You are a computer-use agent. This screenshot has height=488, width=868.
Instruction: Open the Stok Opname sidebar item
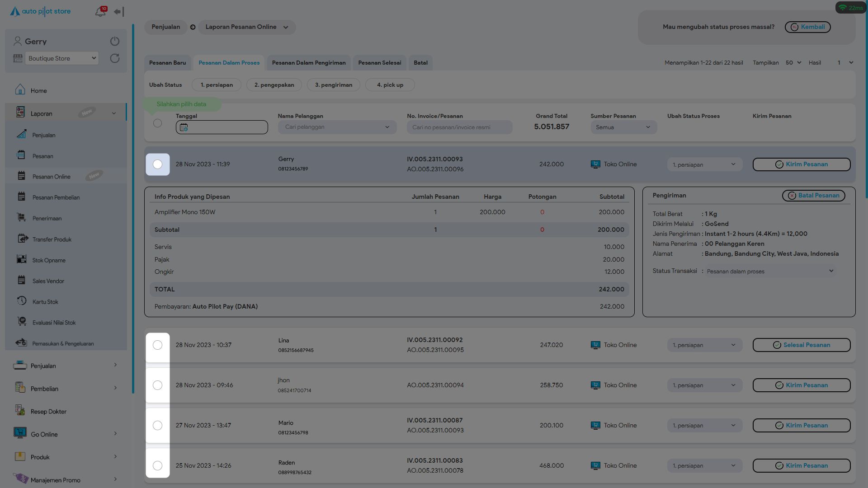click(49, 260)
